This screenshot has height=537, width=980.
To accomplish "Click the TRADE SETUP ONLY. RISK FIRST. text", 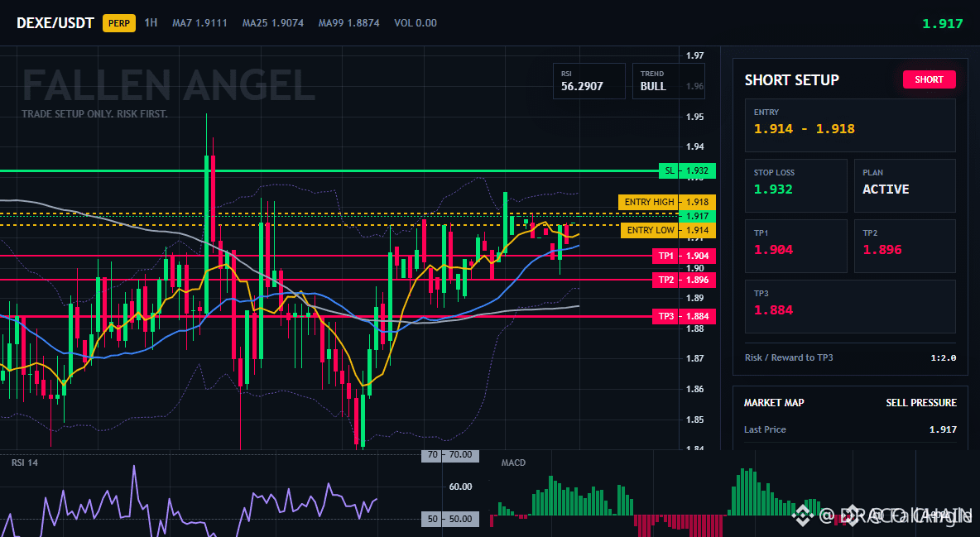I will (x=94, y=114).
